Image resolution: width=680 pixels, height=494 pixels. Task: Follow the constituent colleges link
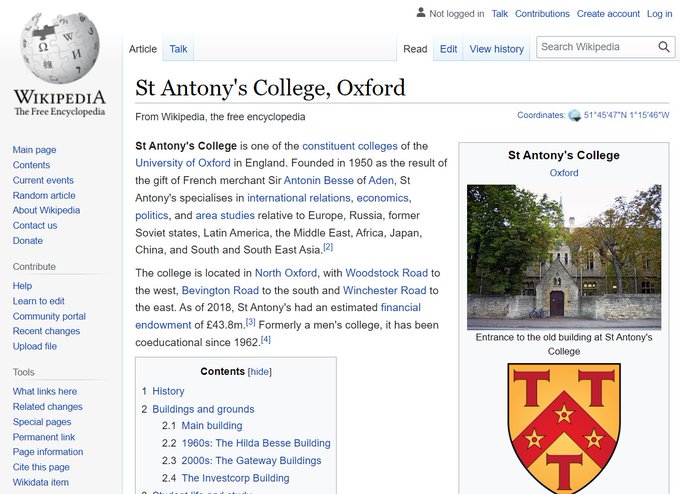click(x=350, y=146)
